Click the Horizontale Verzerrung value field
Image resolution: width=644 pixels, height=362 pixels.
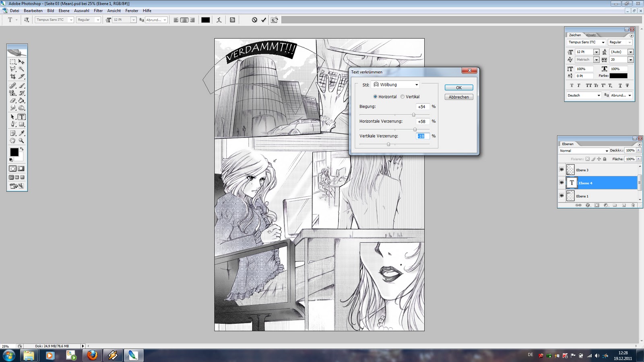pyautogui.click(x=423, y=121)
